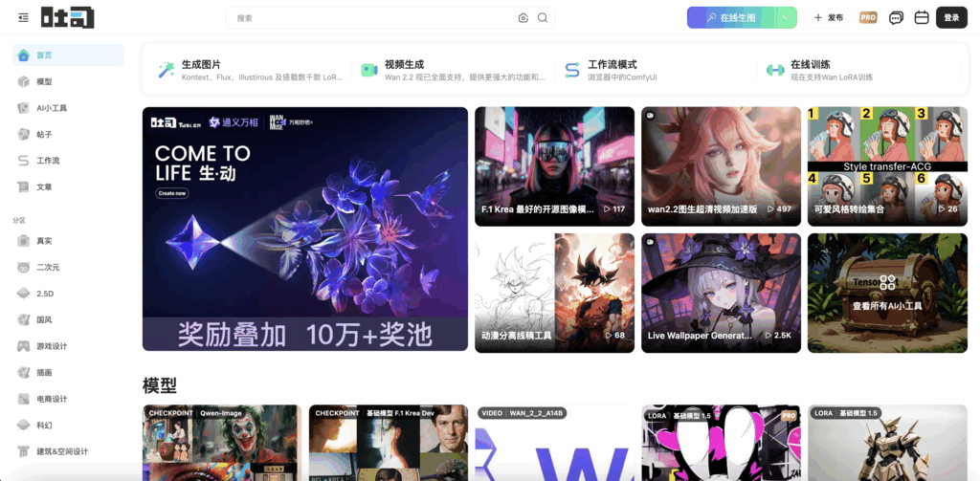This screenshot has width=980, height=481.
Task: Open the VIDEO WAN_2_2_A14B model card
Action: [x=554, y=442]
